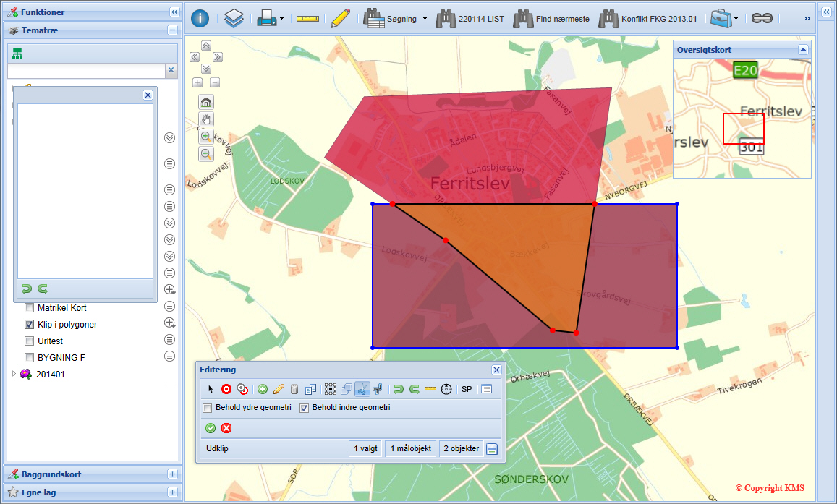Expand the 201401 tree node

coord(14,374)
